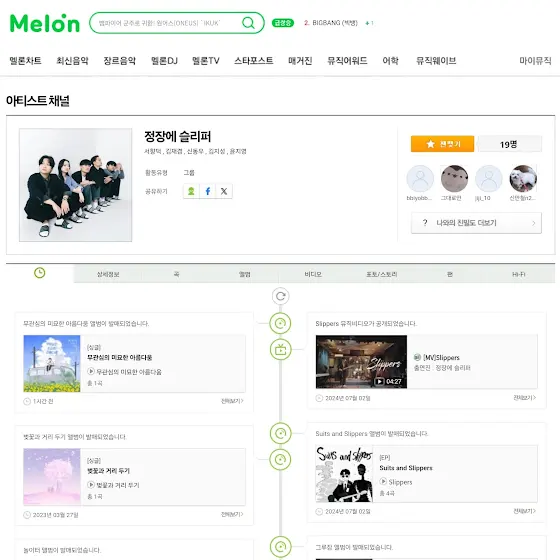Toggle the orange fan star button

pyautogui.click(x=442, y=144)
